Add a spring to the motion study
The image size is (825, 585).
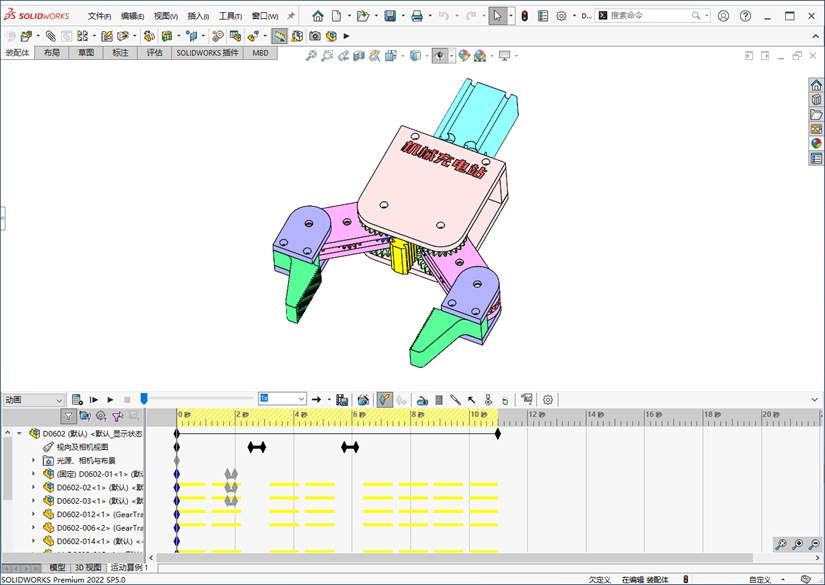pyautogui.click(x=439, y=399)
